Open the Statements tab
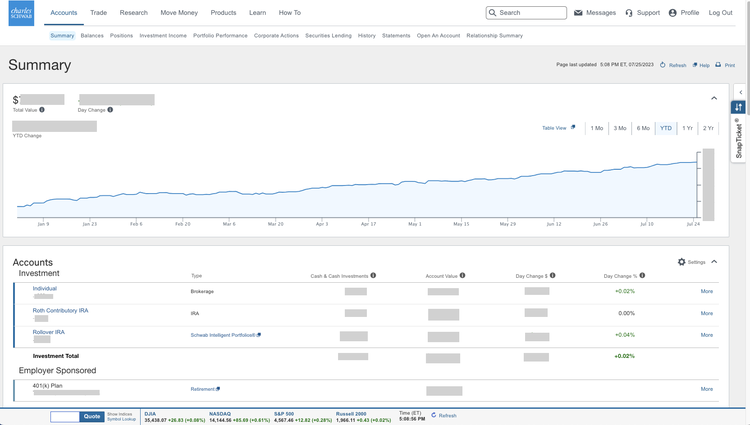 pos(396,35)
